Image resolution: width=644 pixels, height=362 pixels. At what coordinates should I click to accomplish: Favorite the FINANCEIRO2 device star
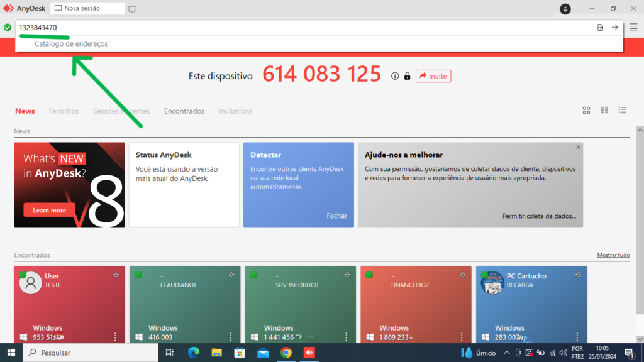462,275
